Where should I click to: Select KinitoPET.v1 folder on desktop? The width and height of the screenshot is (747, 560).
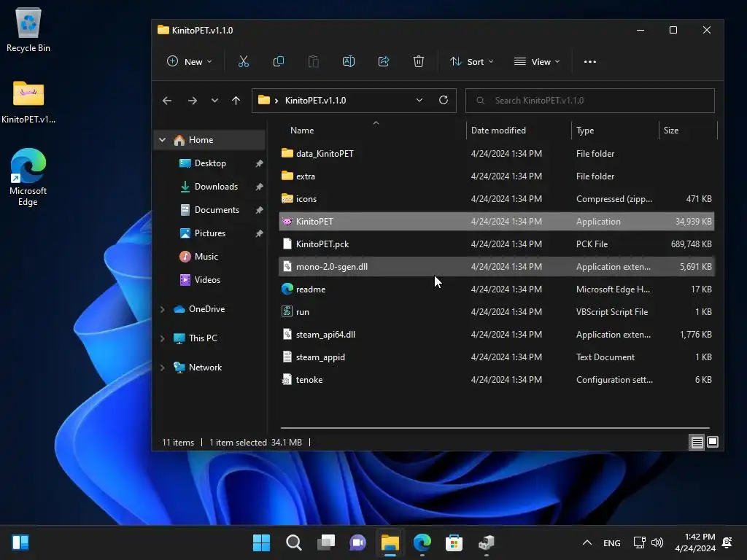(28, 102)
